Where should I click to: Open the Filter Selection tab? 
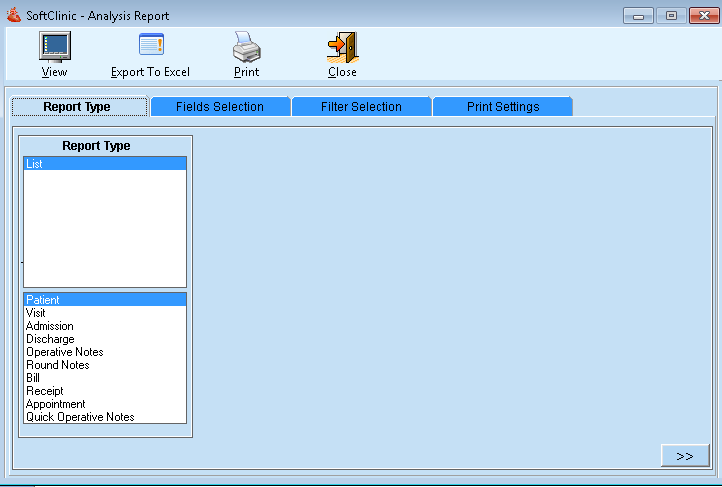tap(361, 106)
